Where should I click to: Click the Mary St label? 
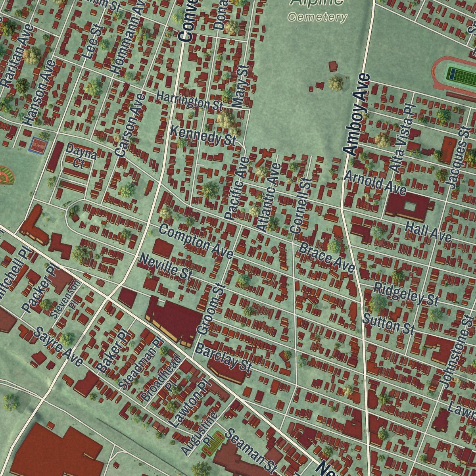click(240, 87)
